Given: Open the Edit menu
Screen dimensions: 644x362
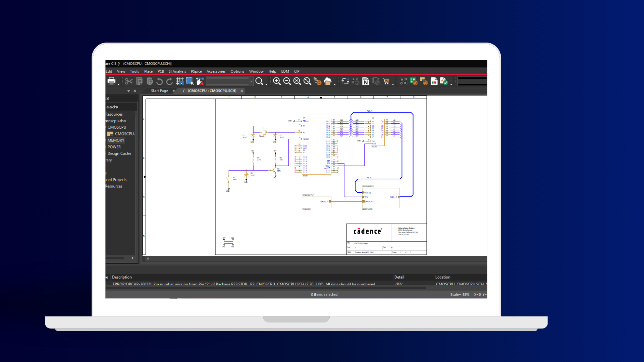Looking at the screenshot, I should pyautogui.click(x=109, y=71).
